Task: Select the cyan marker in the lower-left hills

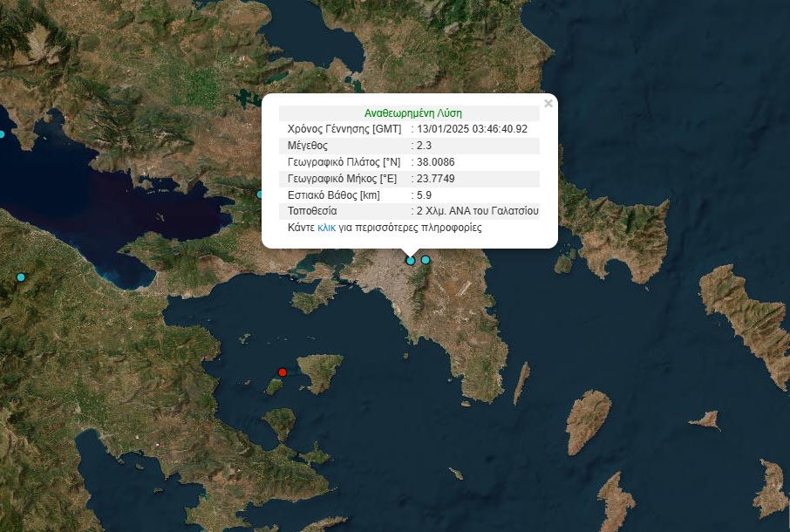Action: click(22, 277)
